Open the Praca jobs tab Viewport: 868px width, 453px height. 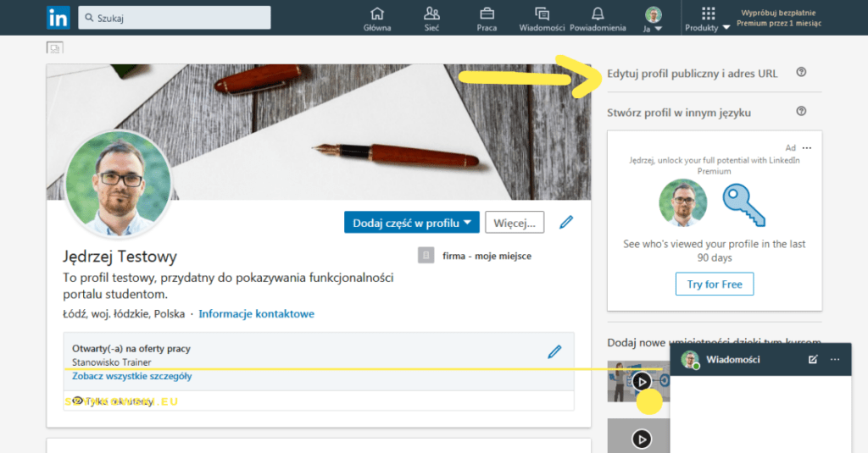[487, 19]
